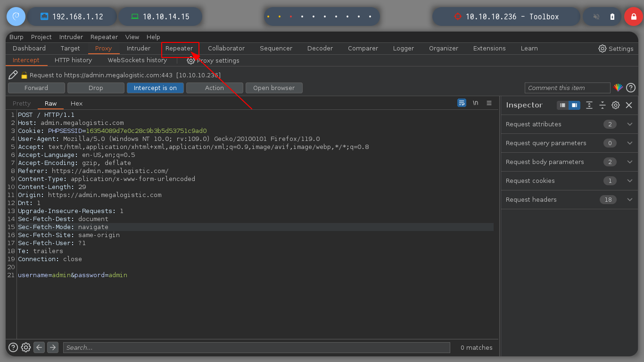Click the Comment this item field
644x362 pixels.
click(x=568, y=88)
